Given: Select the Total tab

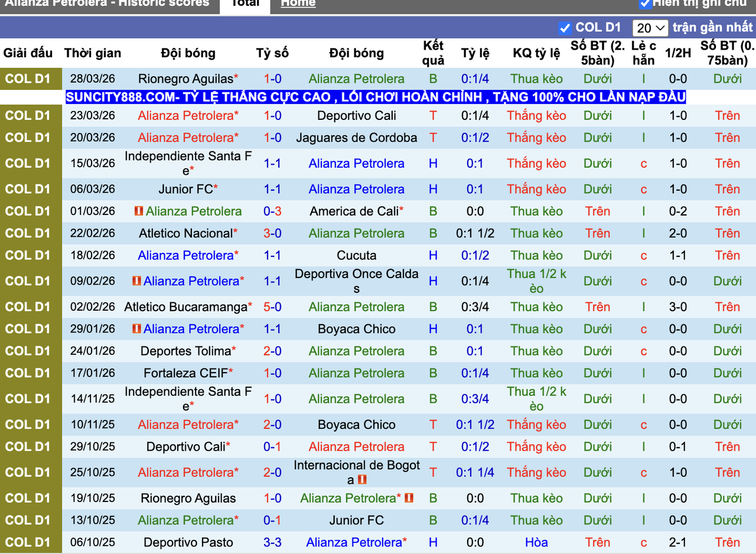Looking at the screenshot, I should tap(245, 3).
